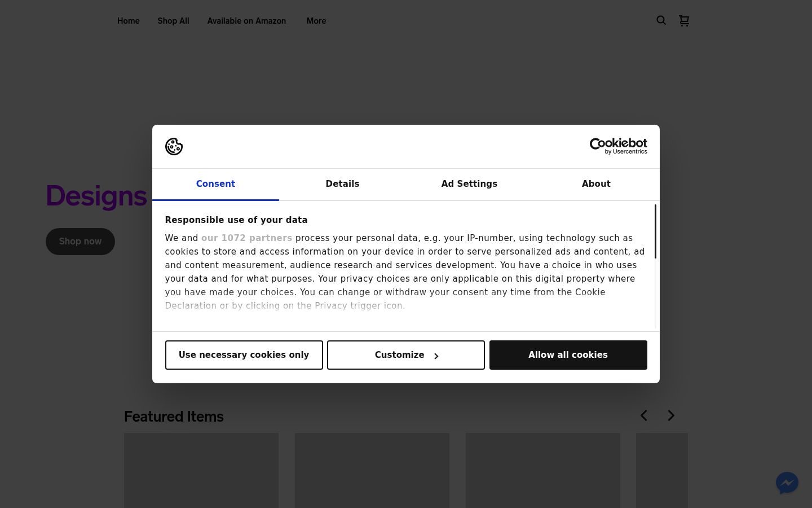812x508 pixels.
Task: Expand the Customize cookie options
Action: click(406, 355)
